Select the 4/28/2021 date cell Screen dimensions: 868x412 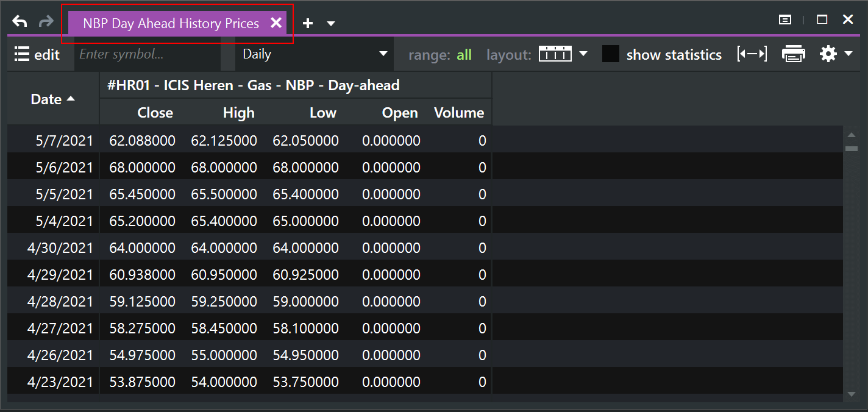click(53, 302)
